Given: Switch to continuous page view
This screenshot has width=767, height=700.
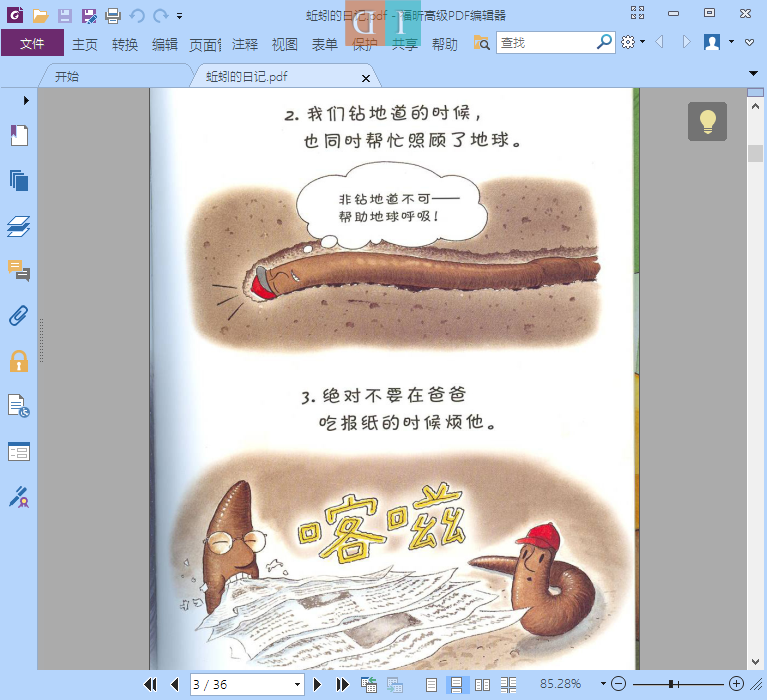Looking at the screenshot, I should click(456, 684).
